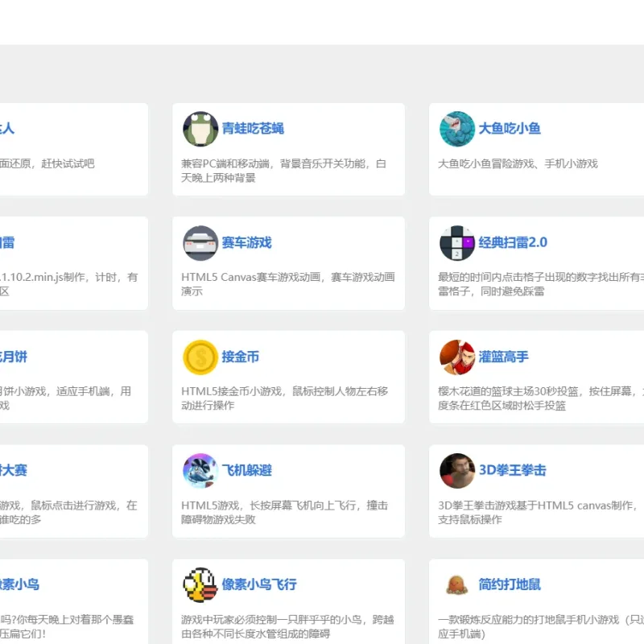The height and width of the screenshot is (644, 644).
Task: Click description 长按屏幕飞机向上飞行
Action: (x=303, y=506)
